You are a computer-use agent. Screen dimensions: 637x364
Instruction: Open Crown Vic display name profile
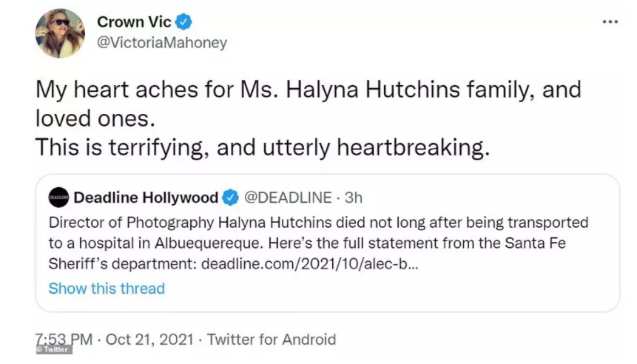pos(134,22)
